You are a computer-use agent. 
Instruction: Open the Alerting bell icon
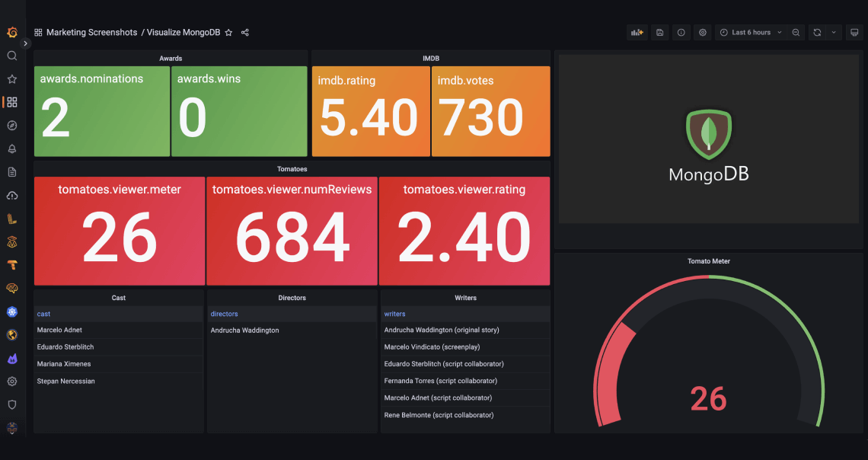[x=11, y=149]
